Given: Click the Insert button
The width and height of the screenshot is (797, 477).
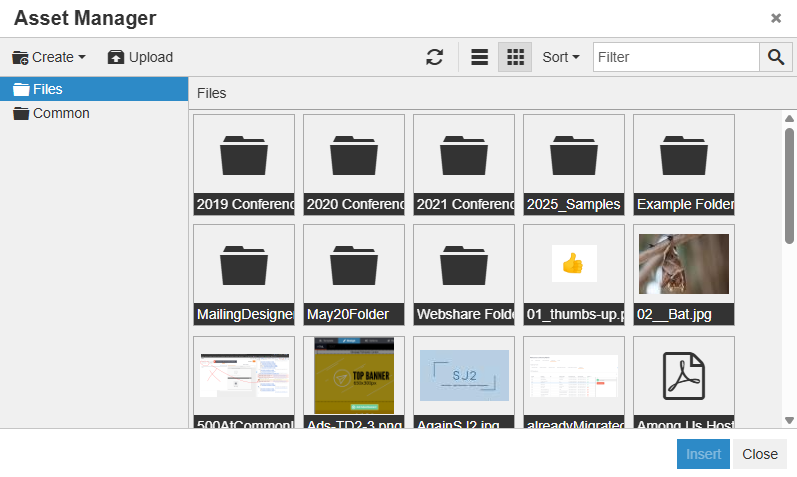Looking at the screenshot, I should tap(703, 454).
